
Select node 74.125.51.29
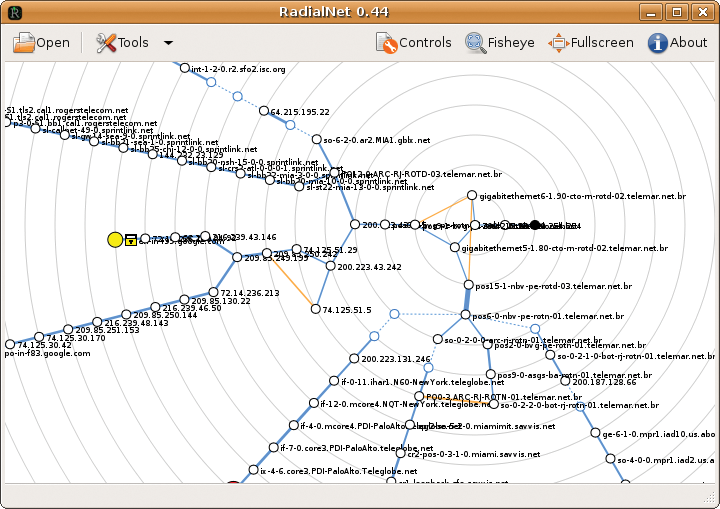[x=297, y=249]
